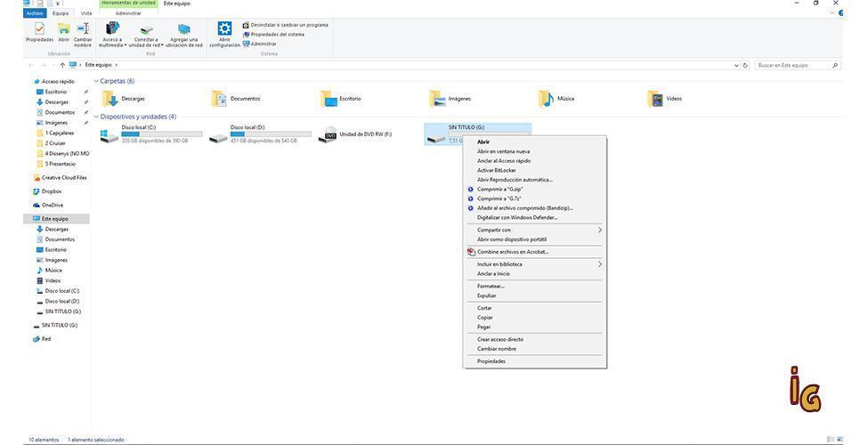This screenshot has height=445, width=868.
Task: Select Unidad de DVD RW (F:)
Action: point(355,134)
